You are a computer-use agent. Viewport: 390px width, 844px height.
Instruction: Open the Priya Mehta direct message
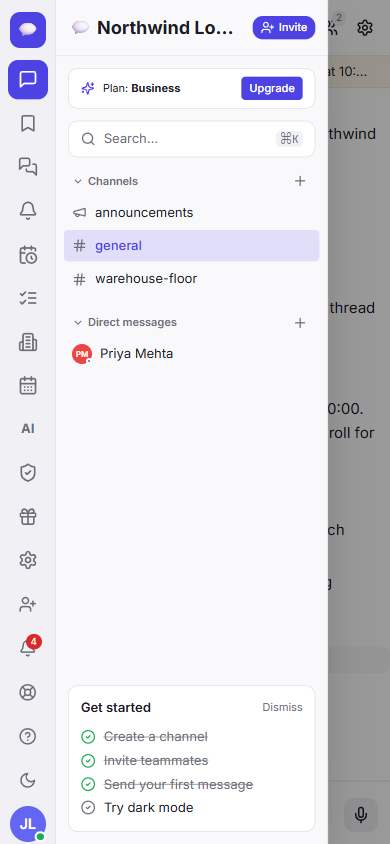tap(192, 354)
